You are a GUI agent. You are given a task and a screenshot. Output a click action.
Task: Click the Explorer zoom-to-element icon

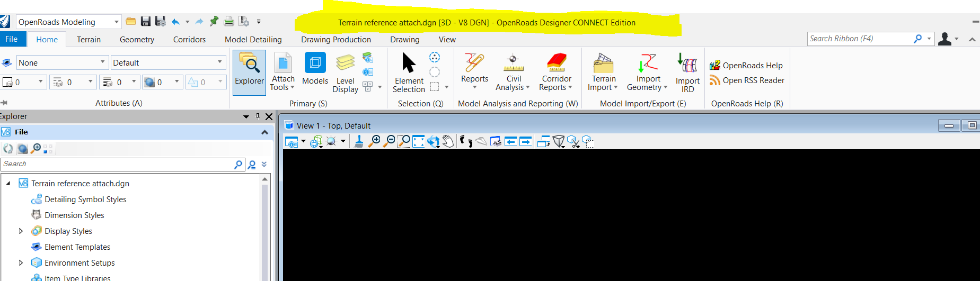[36, 149]
